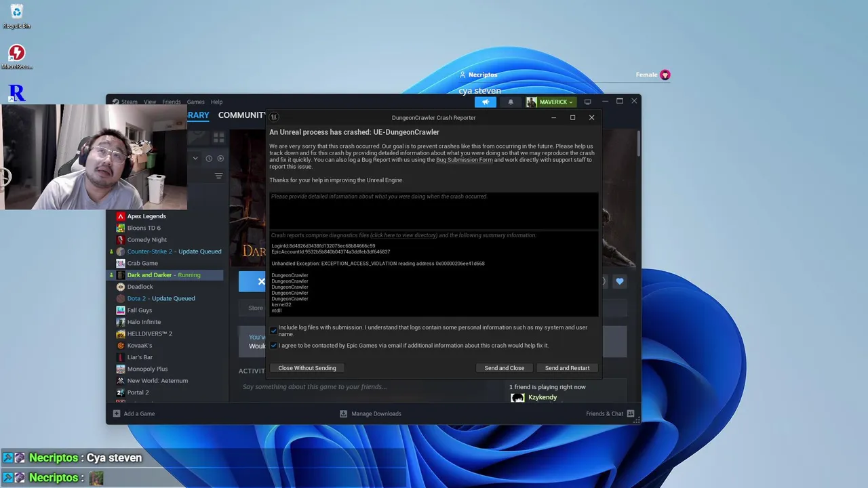Click Kzykendy friend name

pyautogui.click(x=542, y=397)
